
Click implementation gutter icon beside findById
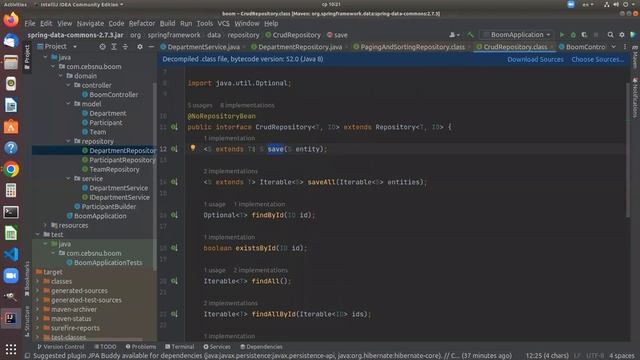click(x=174, y=215)
